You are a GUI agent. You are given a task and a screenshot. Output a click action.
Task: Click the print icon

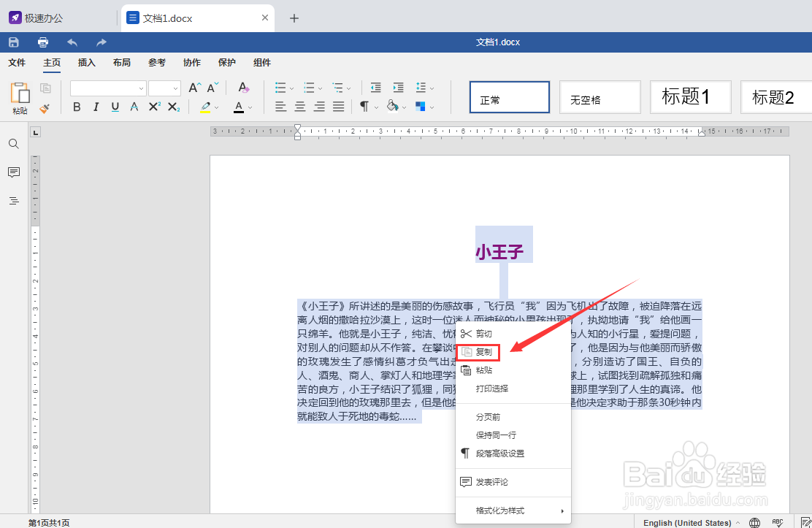(42, 42)
